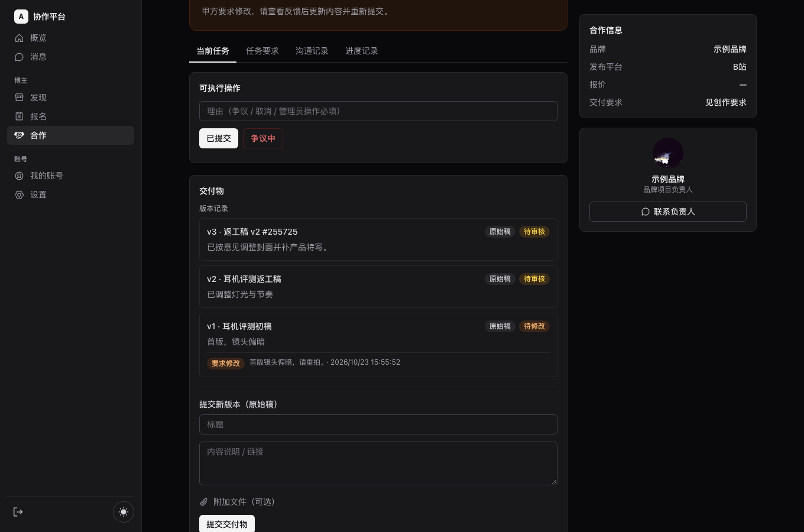The width and height of the screenshot is (804, 532).
Task: Click the 合作 handshake icon
Action: click(20, 135)
